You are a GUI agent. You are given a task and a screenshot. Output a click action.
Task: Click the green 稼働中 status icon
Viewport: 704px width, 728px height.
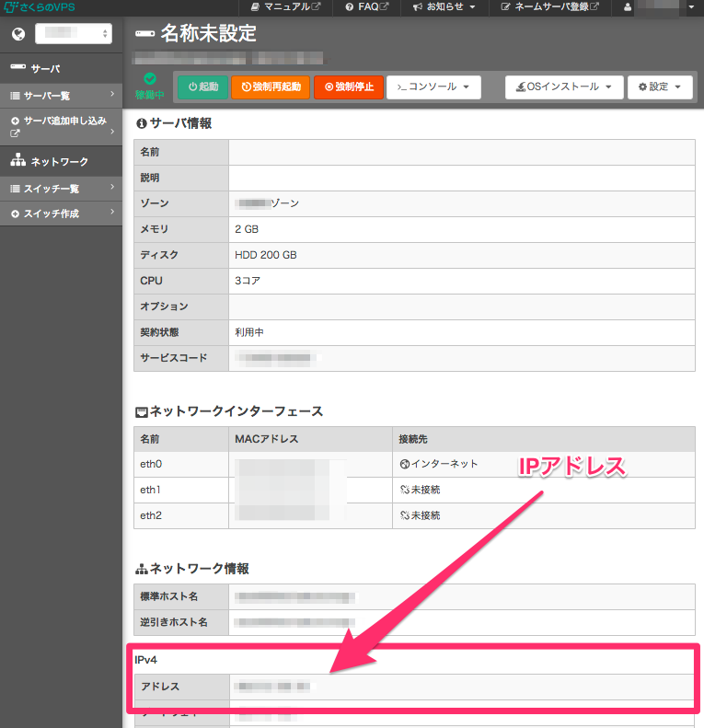(149, 78)
